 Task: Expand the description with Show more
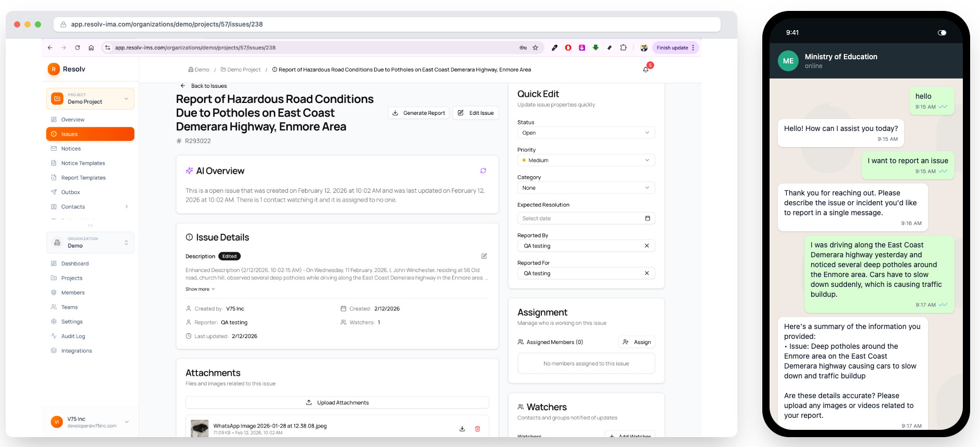tap(200, 290)
